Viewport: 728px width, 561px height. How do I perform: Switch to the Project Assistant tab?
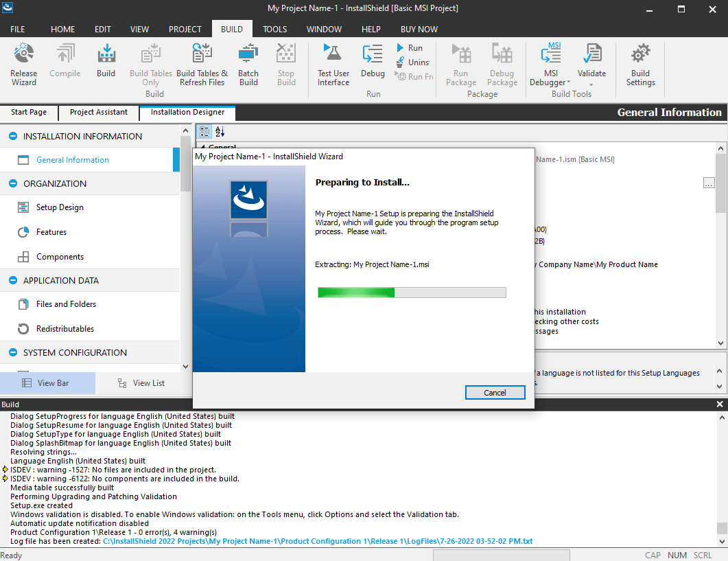coord(98,112)
